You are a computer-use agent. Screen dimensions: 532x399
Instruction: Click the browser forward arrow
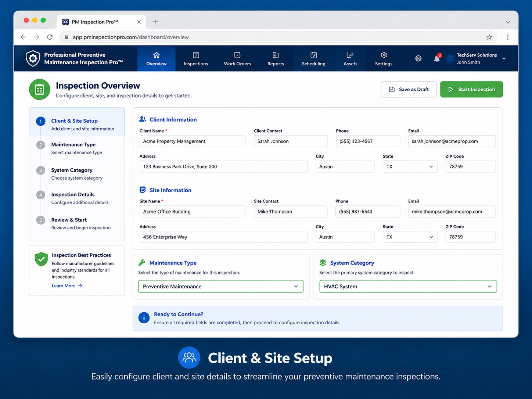(36, 37)
